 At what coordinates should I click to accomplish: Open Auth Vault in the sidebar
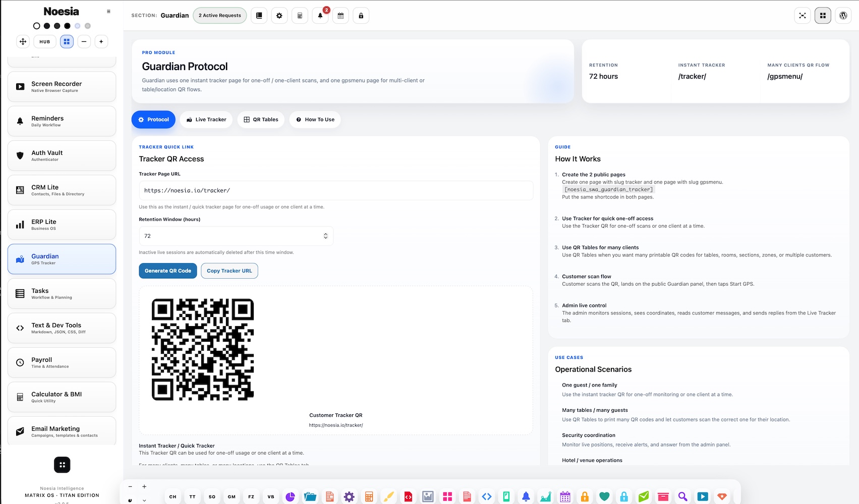click(62, 156)
